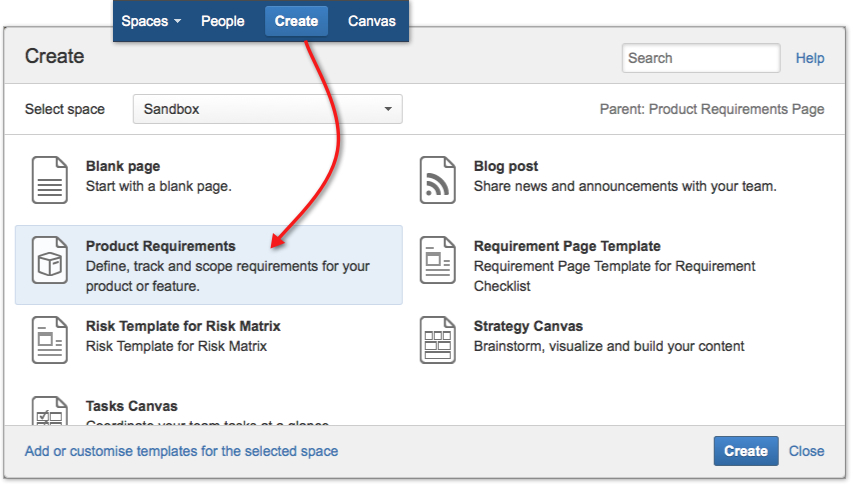
Task: Click the Risk Template page icon
Action: (50, 340)
